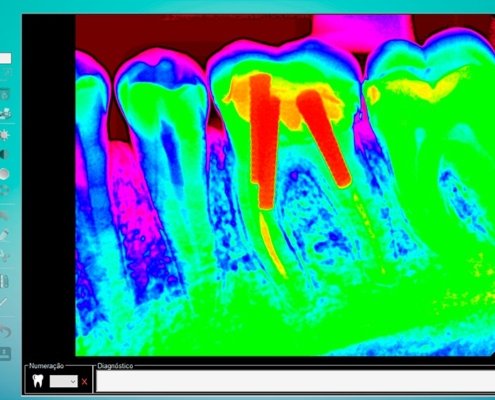Click the colorized dental X-ray image
Screen dimensions: 495x400
(x=285, y=185)
